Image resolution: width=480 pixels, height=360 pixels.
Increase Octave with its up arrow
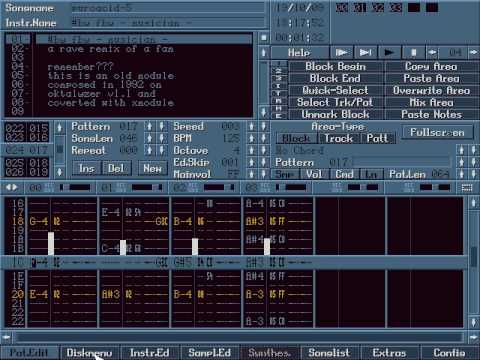(x=252, y=150)
